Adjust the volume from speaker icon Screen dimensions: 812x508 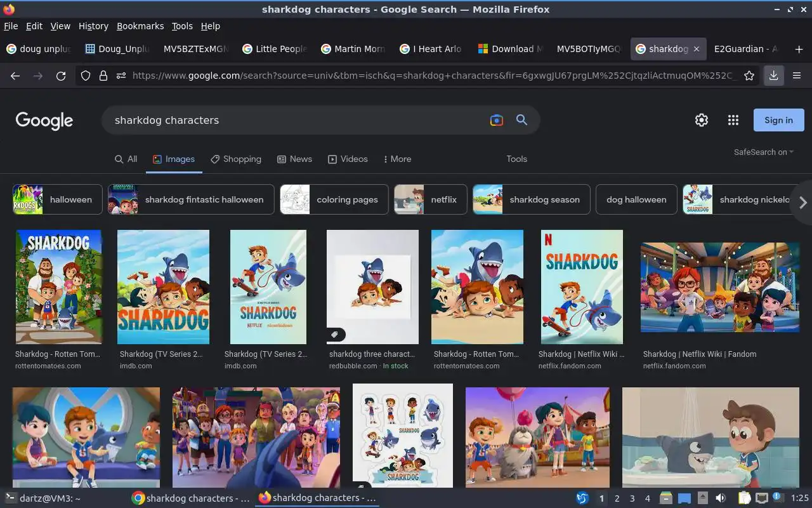click(721, 498)
